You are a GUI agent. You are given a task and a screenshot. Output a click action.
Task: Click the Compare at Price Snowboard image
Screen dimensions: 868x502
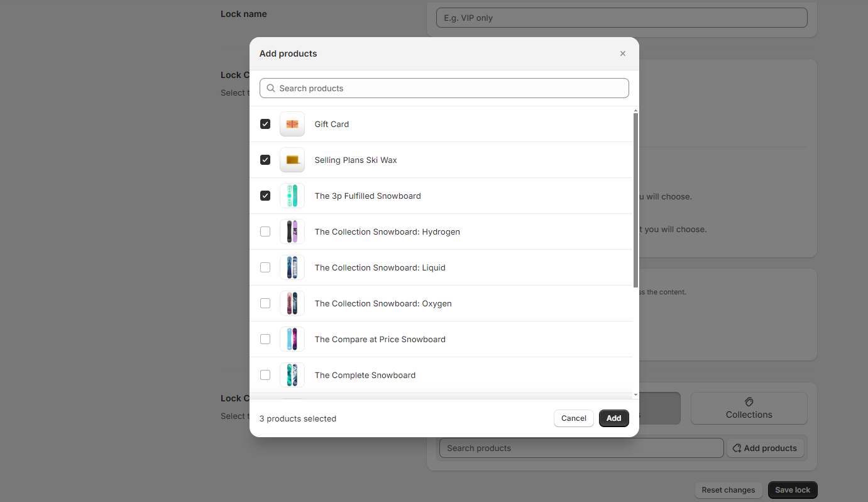(x=292, y=339)
